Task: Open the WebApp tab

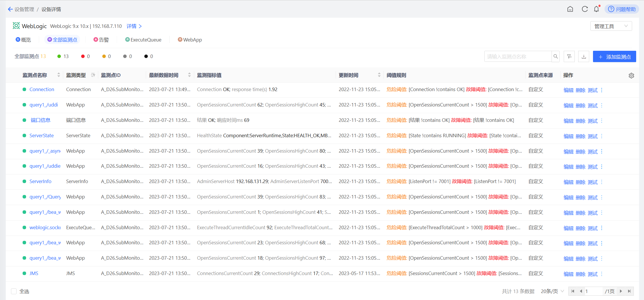Action: tap(190, 40)
